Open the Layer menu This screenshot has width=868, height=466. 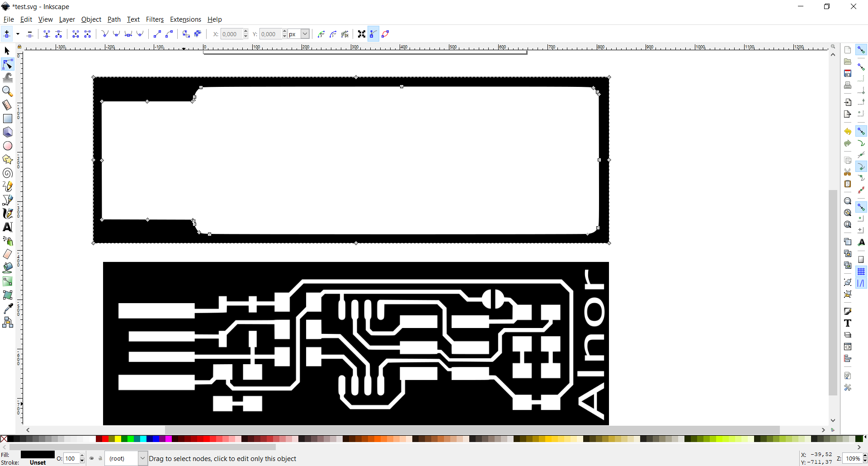click(67, 19)
